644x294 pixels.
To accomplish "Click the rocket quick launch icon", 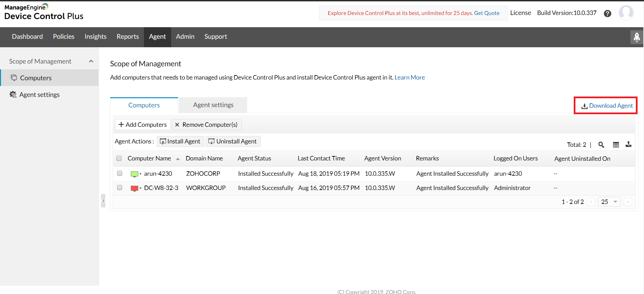I will 637,37.
